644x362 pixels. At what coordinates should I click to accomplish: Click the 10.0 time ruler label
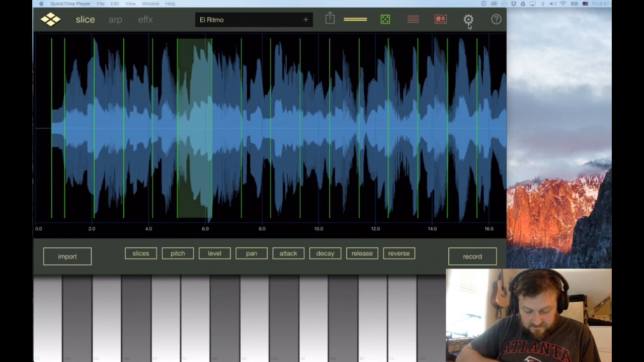click(x=318, y=229)
